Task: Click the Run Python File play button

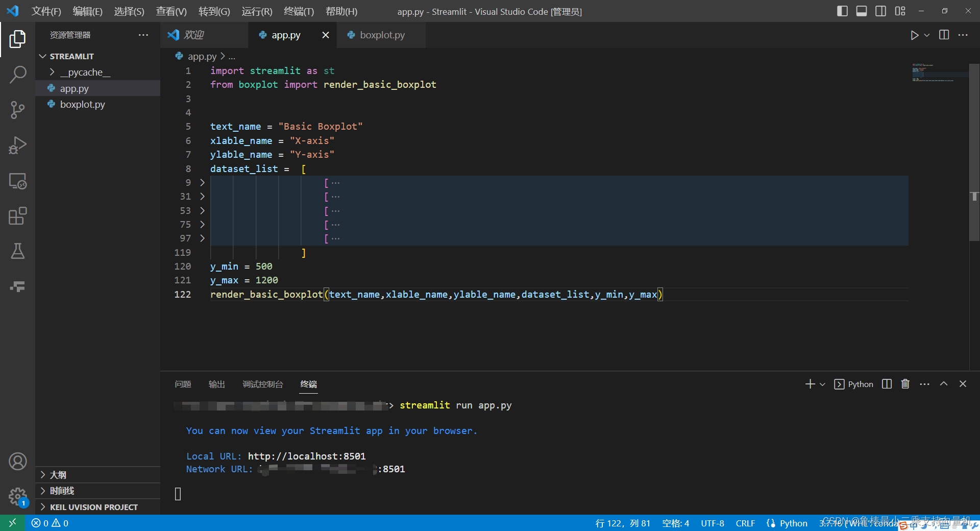Action: (x=914, y=35)
